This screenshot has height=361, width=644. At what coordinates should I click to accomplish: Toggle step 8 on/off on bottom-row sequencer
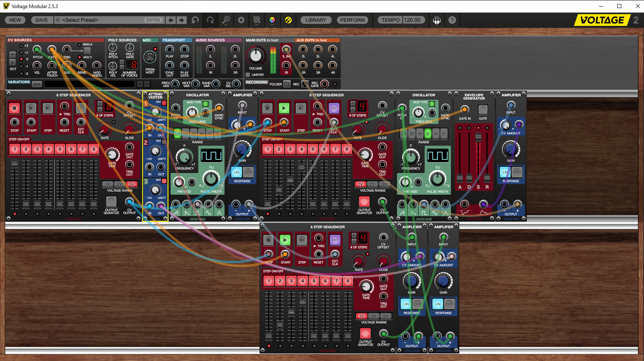348,281
